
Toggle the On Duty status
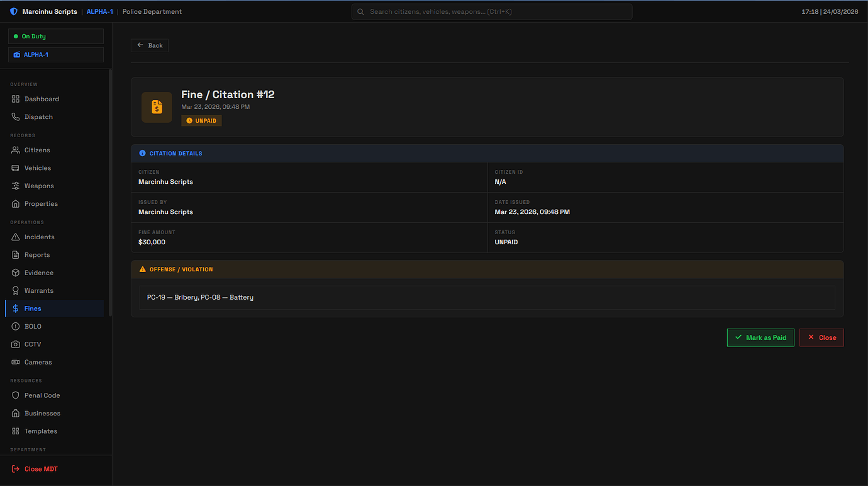[56, 37]
